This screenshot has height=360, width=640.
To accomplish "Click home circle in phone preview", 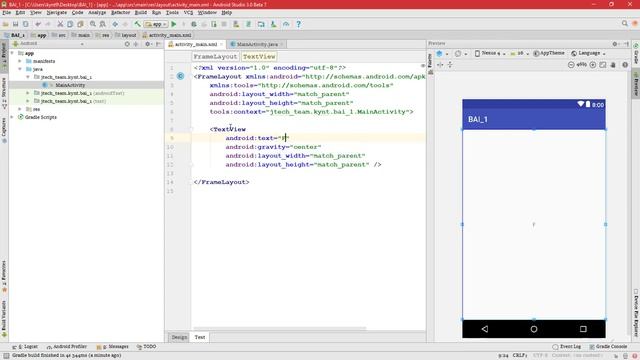I will coord(534,329).
